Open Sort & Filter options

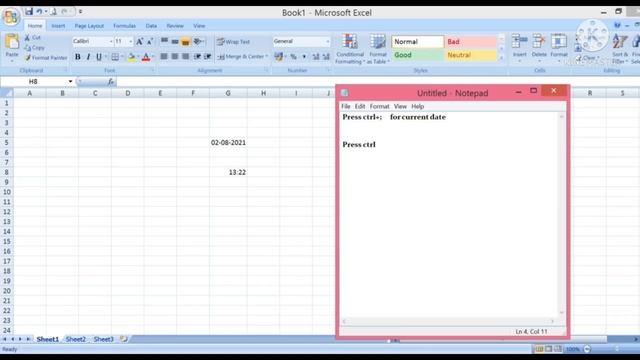click(620, 49)
